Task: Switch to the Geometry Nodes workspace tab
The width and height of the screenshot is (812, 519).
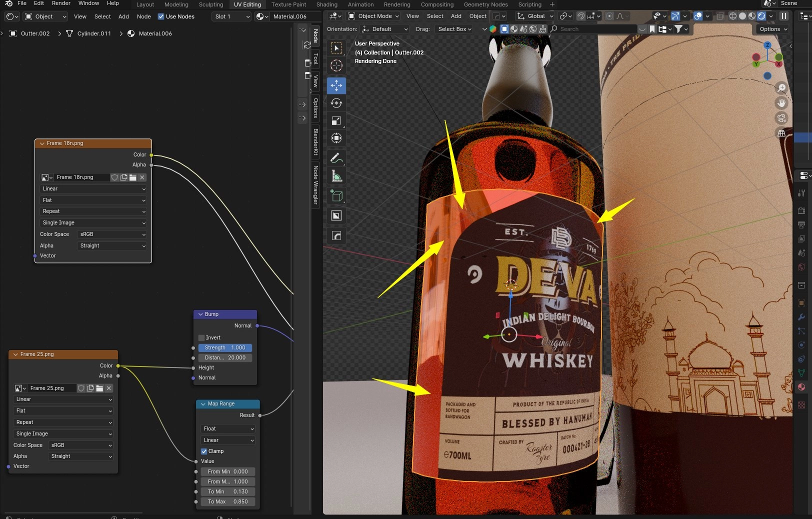Action: pos(486,4)
